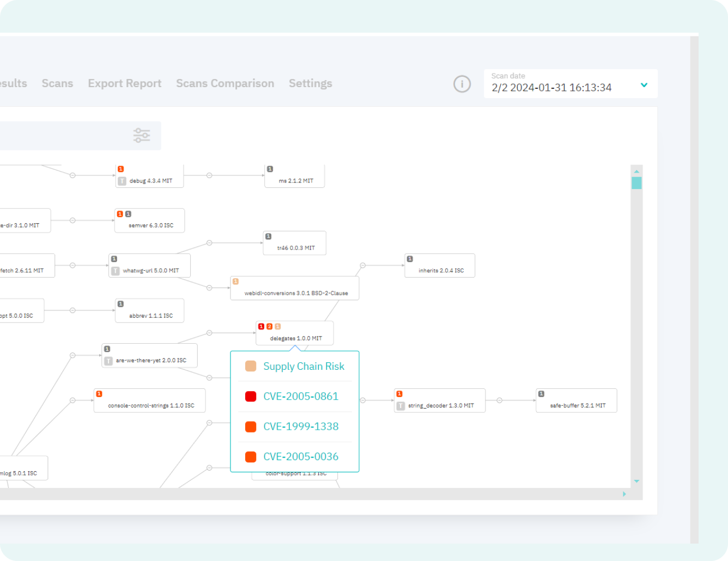Click the info circle icon
The width and height of the screenshot is (728, 561).
click(x=462, y=84)
